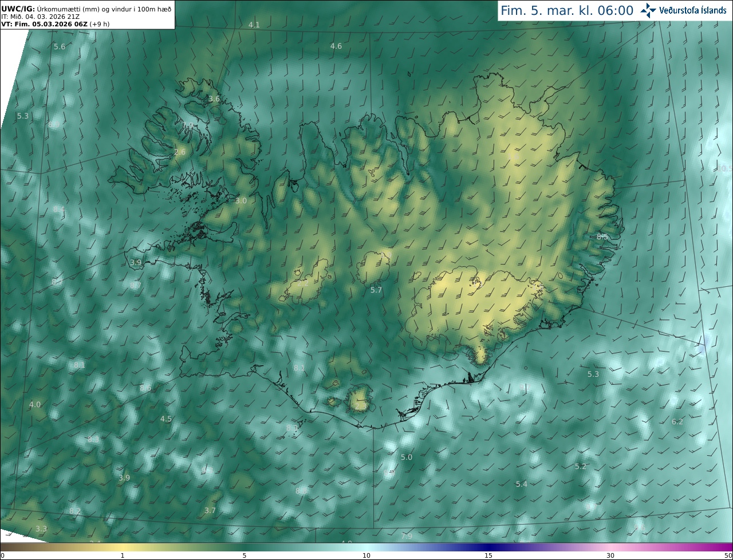Click the 4.0 value on the map
Image resolution: width=733 pixels, height=560 pixels.
[x=35, y=404]
